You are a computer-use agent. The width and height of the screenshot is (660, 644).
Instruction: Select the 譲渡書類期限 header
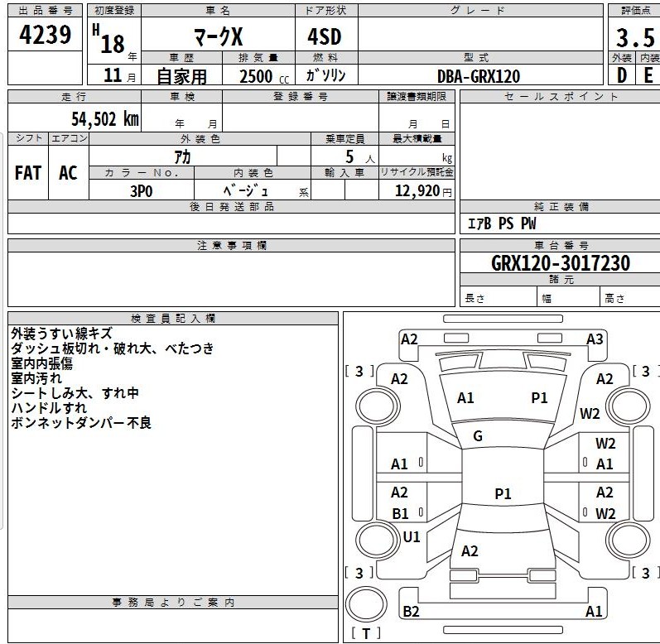[x=417, y=96]
